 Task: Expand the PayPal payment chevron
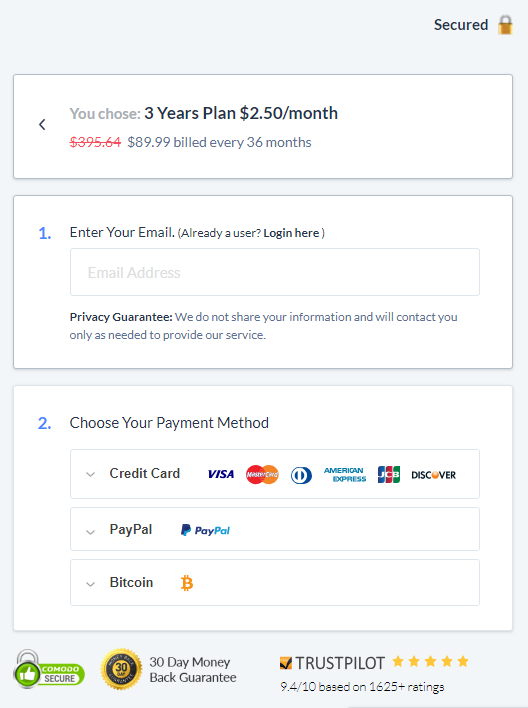point(90,532)
